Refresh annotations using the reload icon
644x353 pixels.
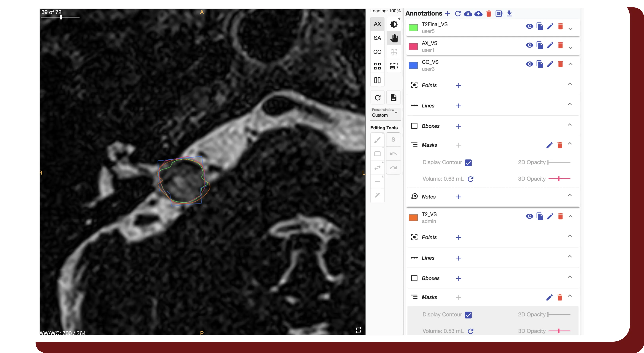coord(458,14)
